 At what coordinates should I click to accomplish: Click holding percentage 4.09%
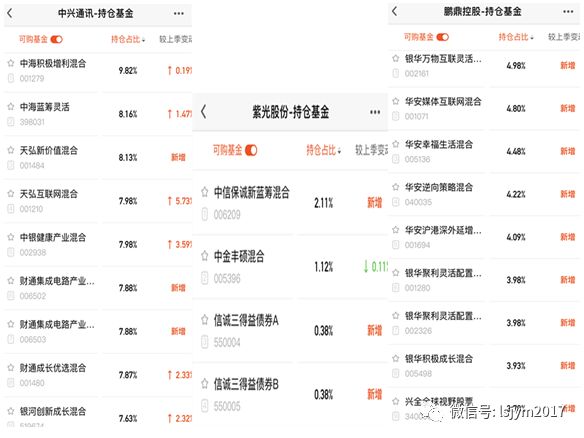coord(516,237)
